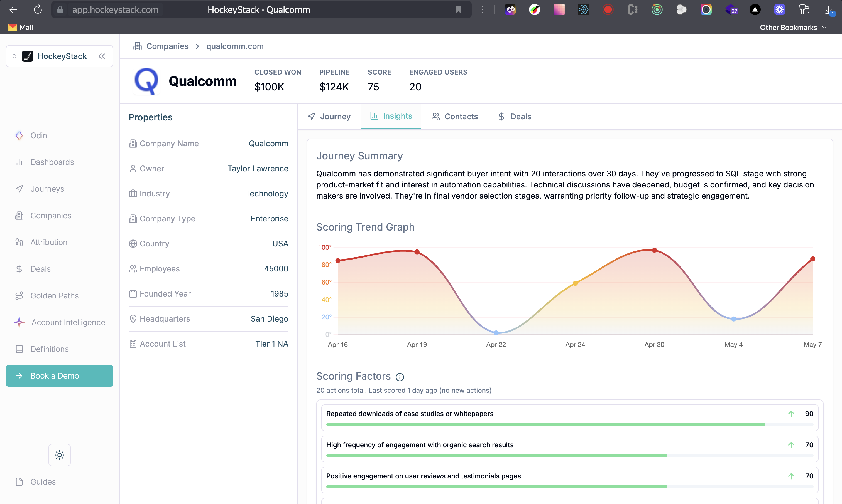Viewport: 842px width, 504px height.
Task: Click the Golden Paths sidebar icon
Action: pyautogui.click(x=19, y=296)
